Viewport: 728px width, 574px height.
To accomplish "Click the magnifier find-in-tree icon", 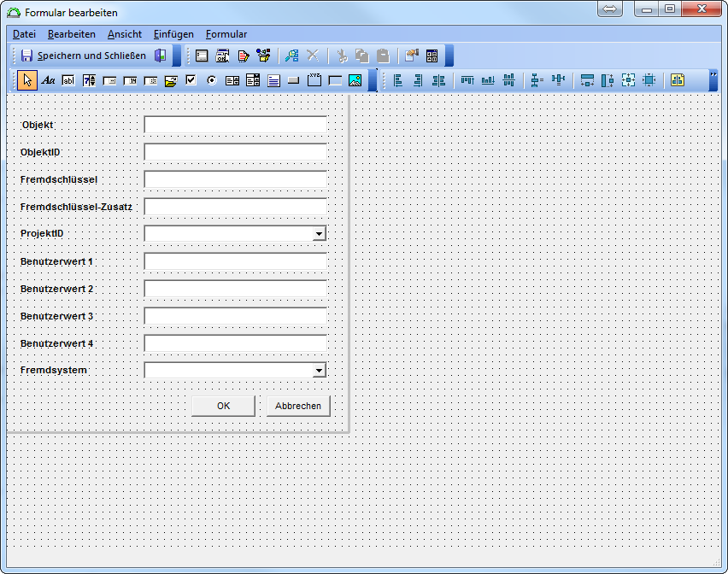I will (x=292, y=56).
